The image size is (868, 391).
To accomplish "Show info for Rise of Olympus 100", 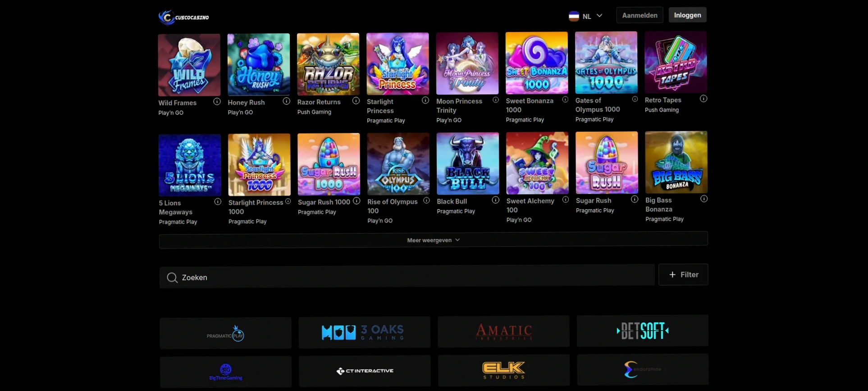I will 426,200.
